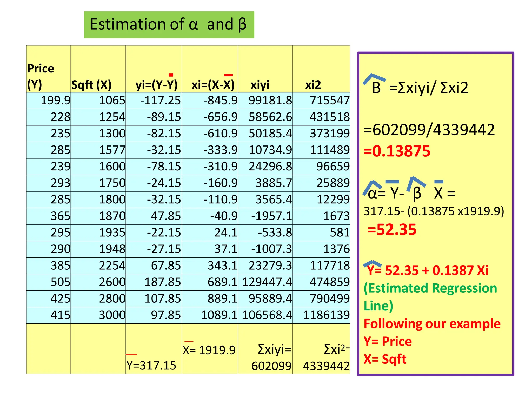
Task: Click the green slide title box
Action: [x=169, y=25]
